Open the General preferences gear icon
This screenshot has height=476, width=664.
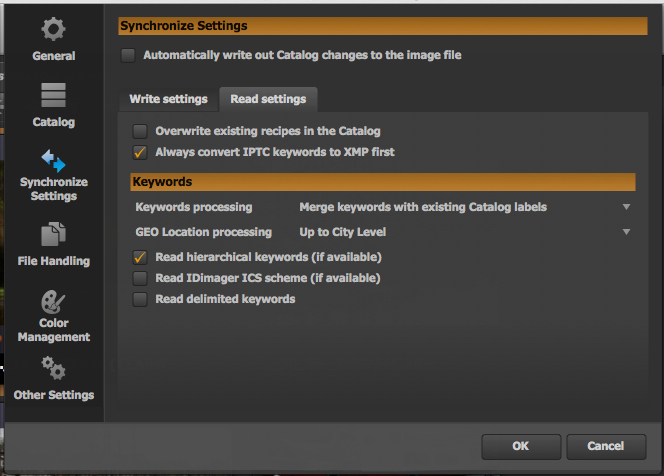(x=53, y=29)
